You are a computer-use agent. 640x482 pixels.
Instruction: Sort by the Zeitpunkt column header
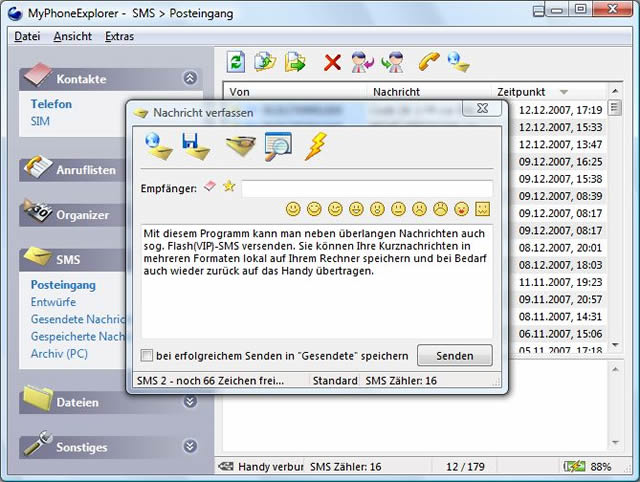[523, 92]
